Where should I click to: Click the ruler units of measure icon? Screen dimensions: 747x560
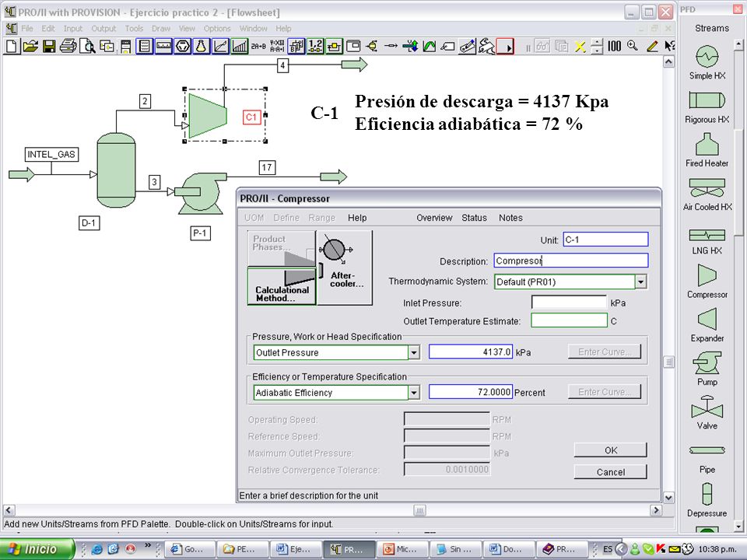(163, 46)
